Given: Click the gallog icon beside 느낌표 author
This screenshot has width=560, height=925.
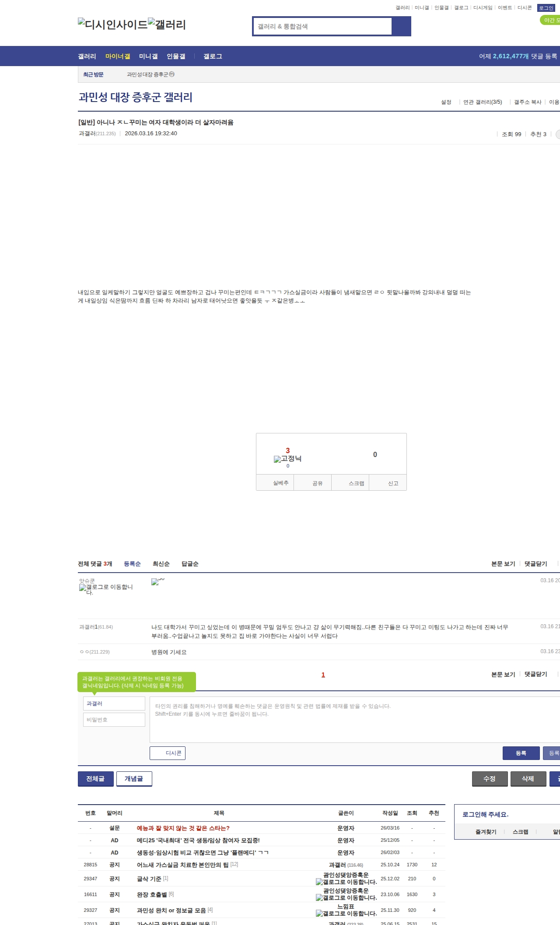Looking at the screenshot, I should click(x=319, y=913).
